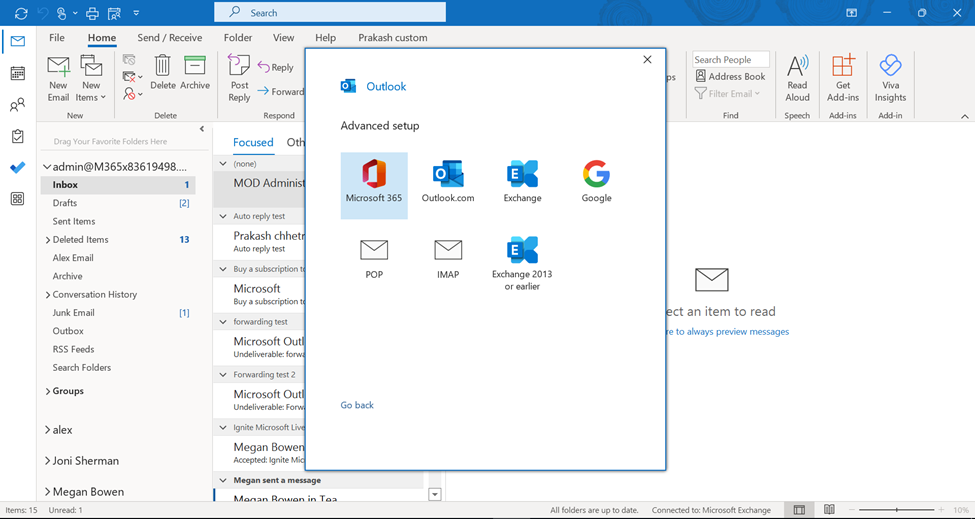975x519 pixels.
Task: Choose Microsoft 365 account type
Action: pos(374,185)
